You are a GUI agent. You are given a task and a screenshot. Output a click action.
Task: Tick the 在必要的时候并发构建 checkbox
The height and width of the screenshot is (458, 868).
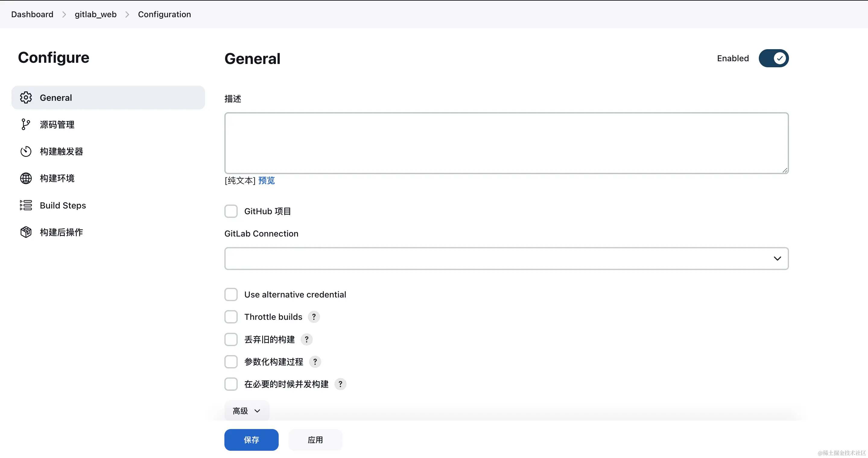click(231, 384)
